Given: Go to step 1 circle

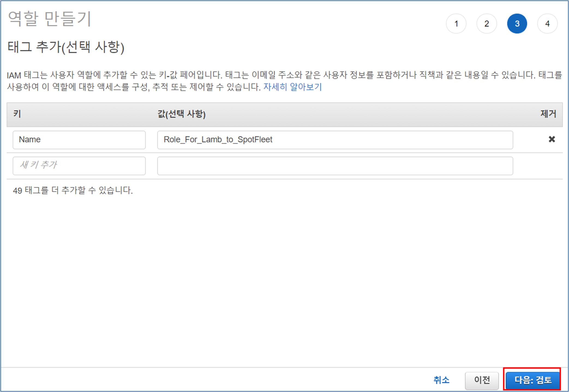Looking at the screenshot, I should point(456,24).
